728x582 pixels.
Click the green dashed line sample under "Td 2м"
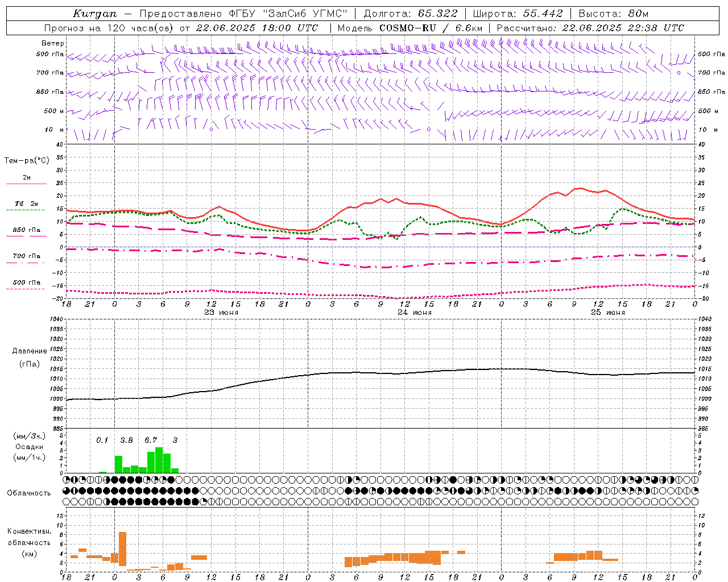point(26,210)
